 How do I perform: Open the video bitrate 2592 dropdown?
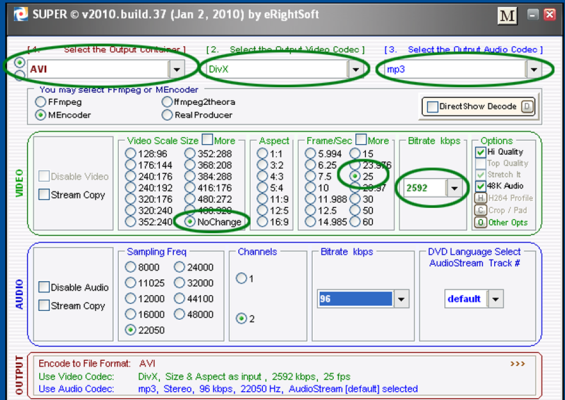[454, 188]
